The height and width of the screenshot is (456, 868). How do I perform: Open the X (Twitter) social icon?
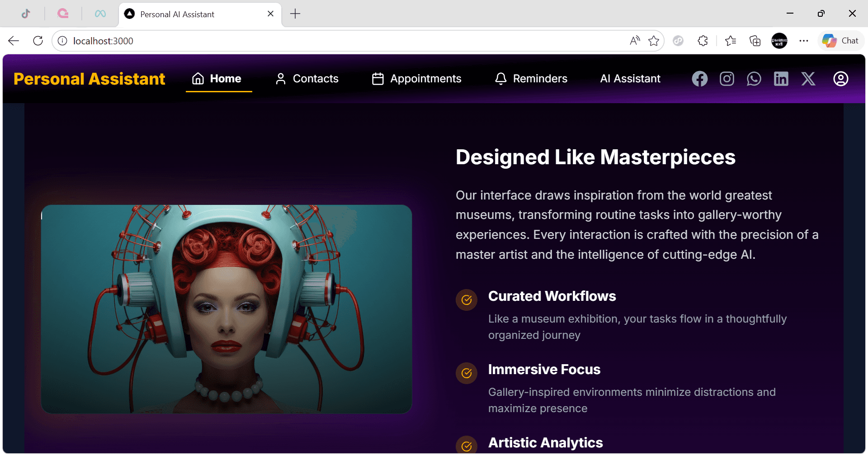tap(808, 79)
